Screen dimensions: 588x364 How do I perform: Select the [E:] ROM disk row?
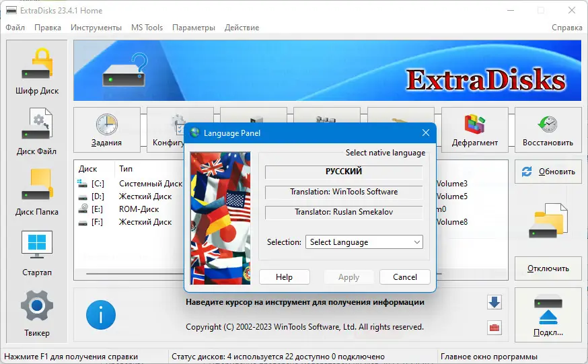pos(130,209)
